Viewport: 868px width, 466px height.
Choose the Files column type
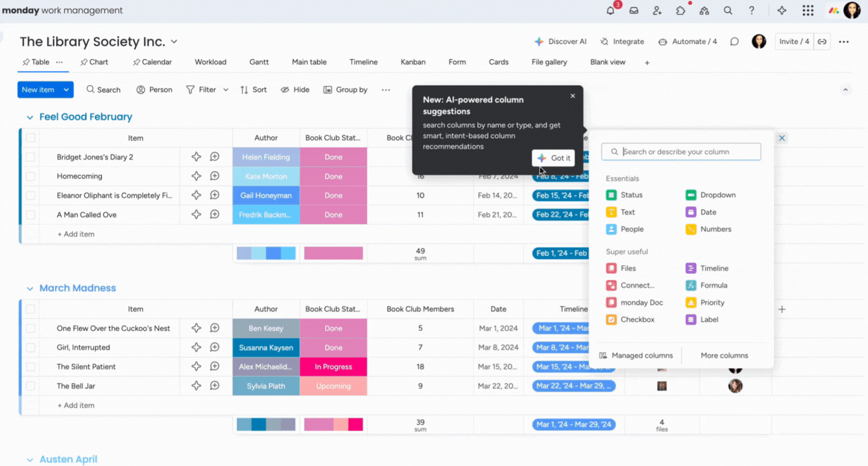621,268
